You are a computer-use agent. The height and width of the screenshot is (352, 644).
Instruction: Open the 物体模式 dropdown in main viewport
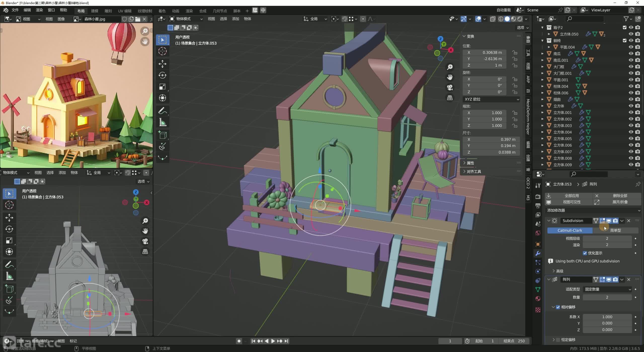[186, 19]
